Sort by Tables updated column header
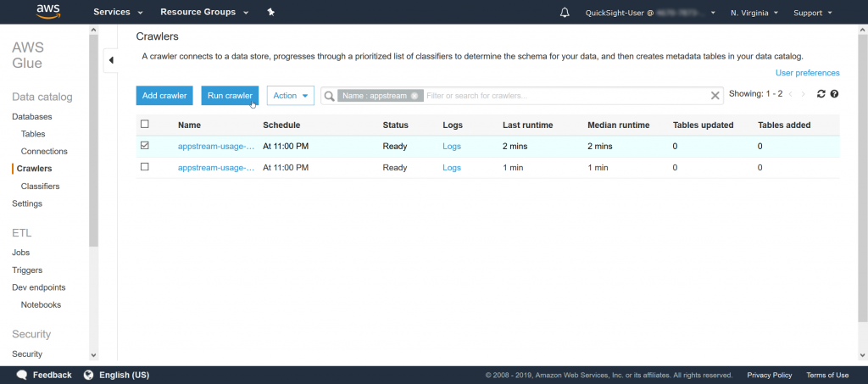The width and height of the screenshot is (868, 384). click(x=703, y=125)
